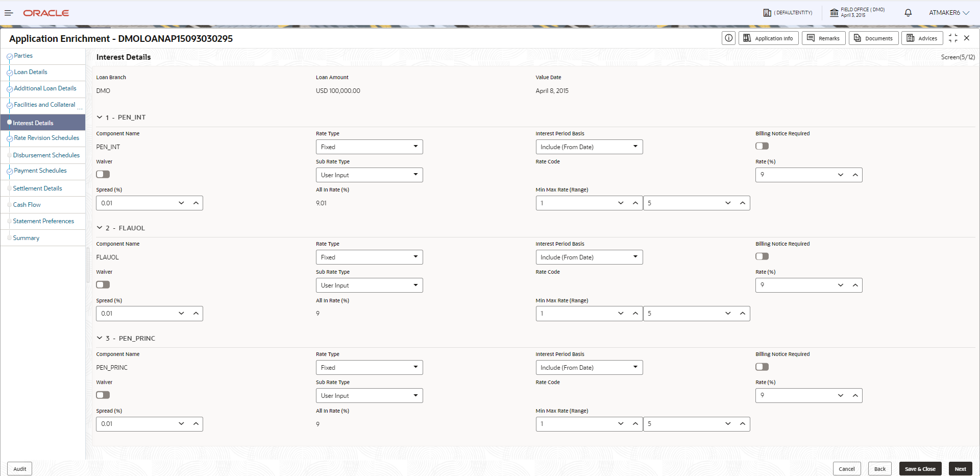The width and height of the screenshot is (980, 476).
Task: Increase FLAUOL maximum rate value
Action: pyautogui.click(x=743, y=313)
